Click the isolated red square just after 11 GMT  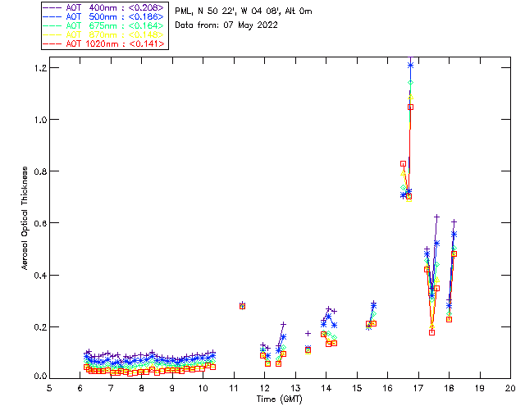pos(242,306)
